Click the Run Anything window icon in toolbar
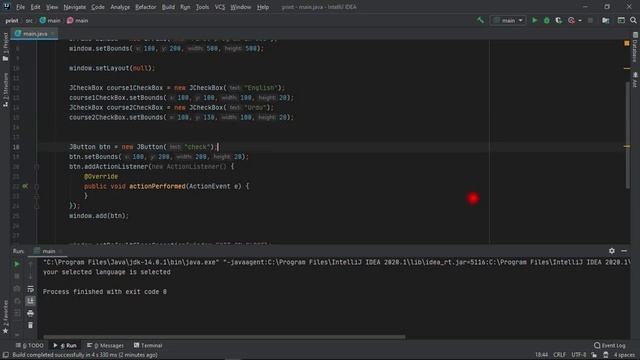Viewport: 640px width, 360px height. 621,20
